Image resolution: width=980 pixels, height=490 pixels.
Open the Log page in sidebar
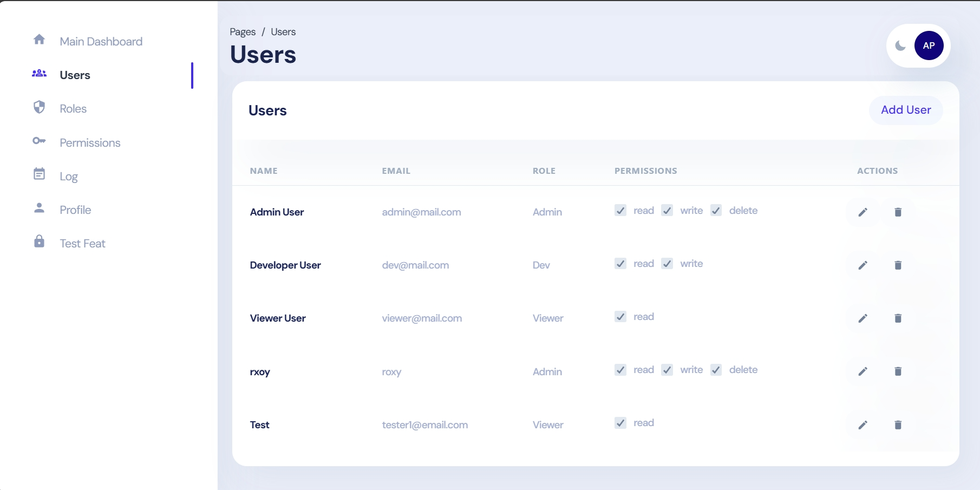pyautogui.click(x=69, y=177)
